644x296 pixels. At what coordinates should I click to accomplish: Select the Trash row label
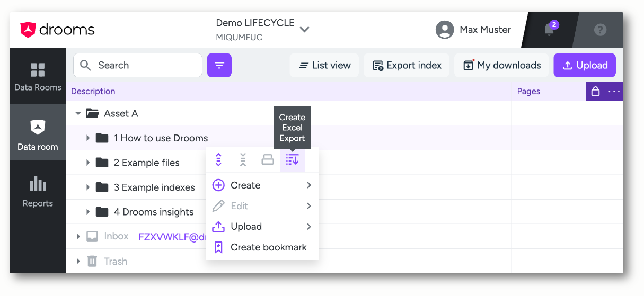(116, 261)
